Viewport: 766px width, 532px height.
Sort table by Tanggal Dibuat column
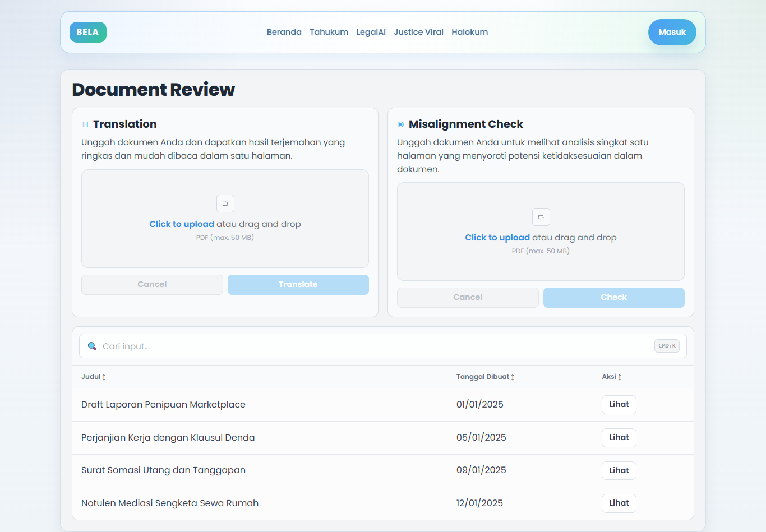pos(485,377)
